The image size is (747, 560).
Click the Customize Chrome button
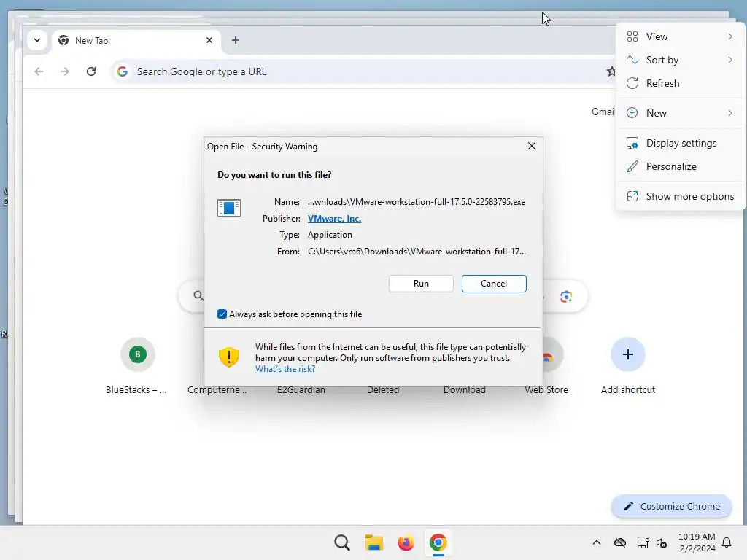(x=671, y=506)
